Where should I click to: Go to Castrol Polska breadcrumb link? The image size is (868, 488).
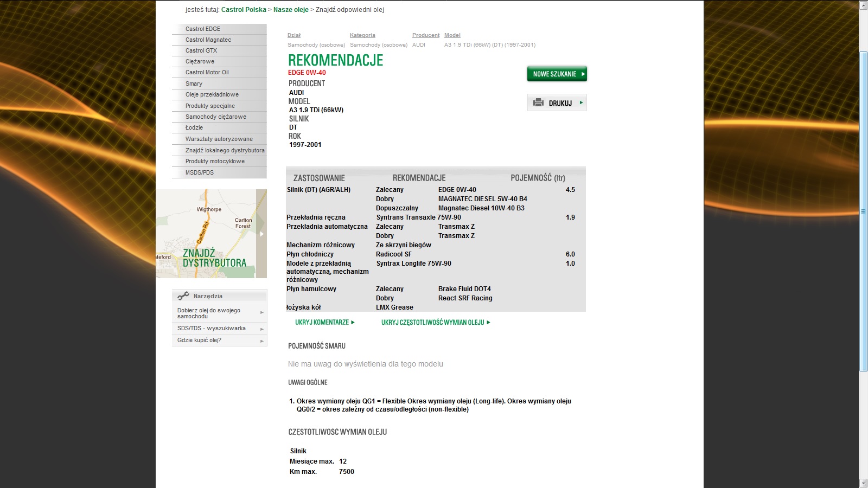(x=244, y=10)
